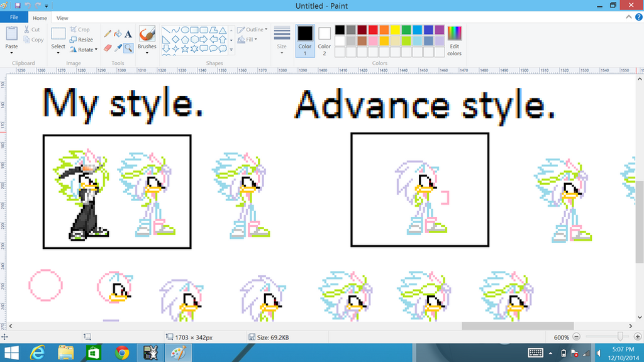Select the Color picker eyedropper tool
Viewport: 644px width, 362px height.
[x=118, y=48]
